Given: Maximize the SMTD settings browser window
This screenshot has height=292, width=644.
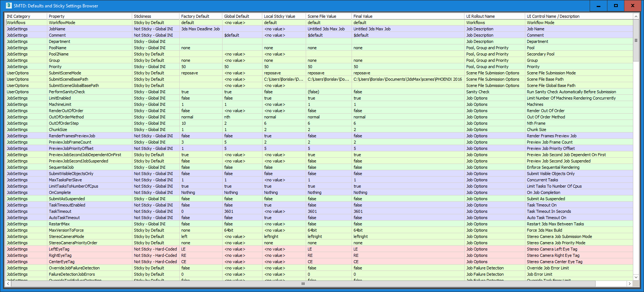Looking at the screenshot, I should [x=616, y=6].
